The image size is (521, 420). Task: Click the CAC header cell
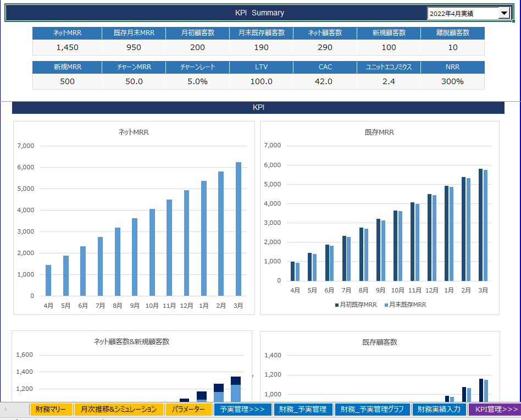[325, 67]
